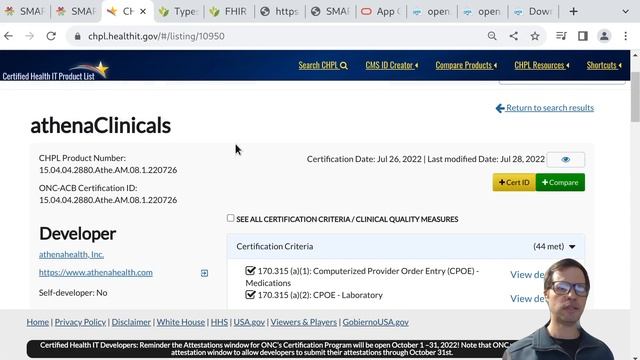Add listing via Cert ID button

514,182
